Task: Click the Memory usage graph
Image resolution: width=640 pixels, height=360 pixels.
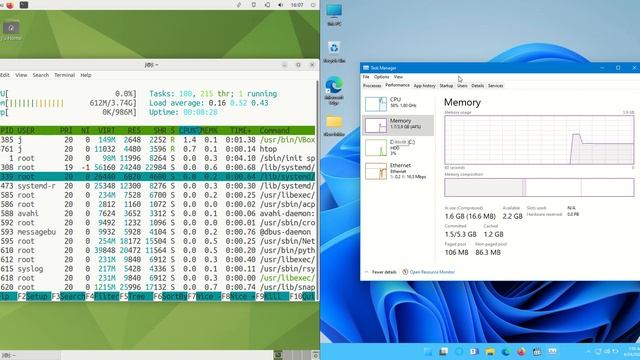Action: tap(539, 140)
